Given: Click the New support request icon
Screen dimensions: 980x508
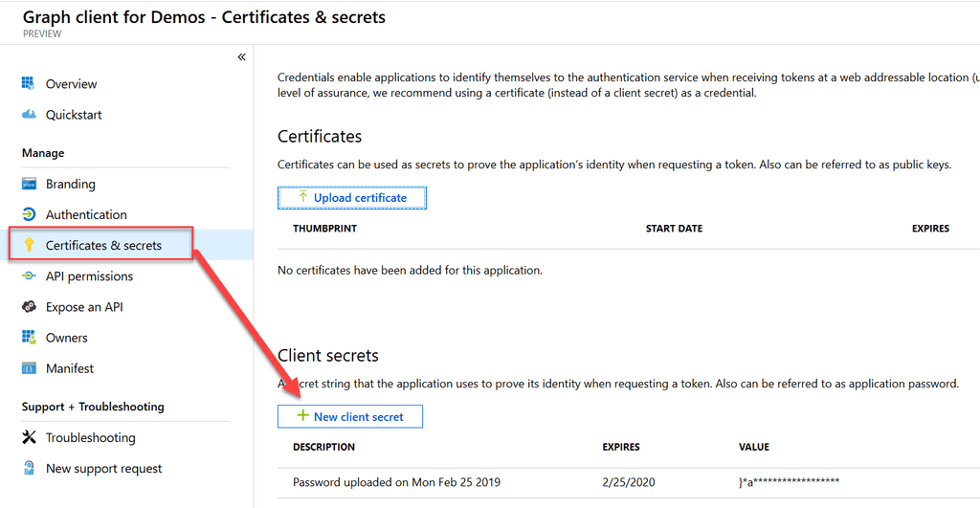Looking at the screenshot, I should 29,468.
